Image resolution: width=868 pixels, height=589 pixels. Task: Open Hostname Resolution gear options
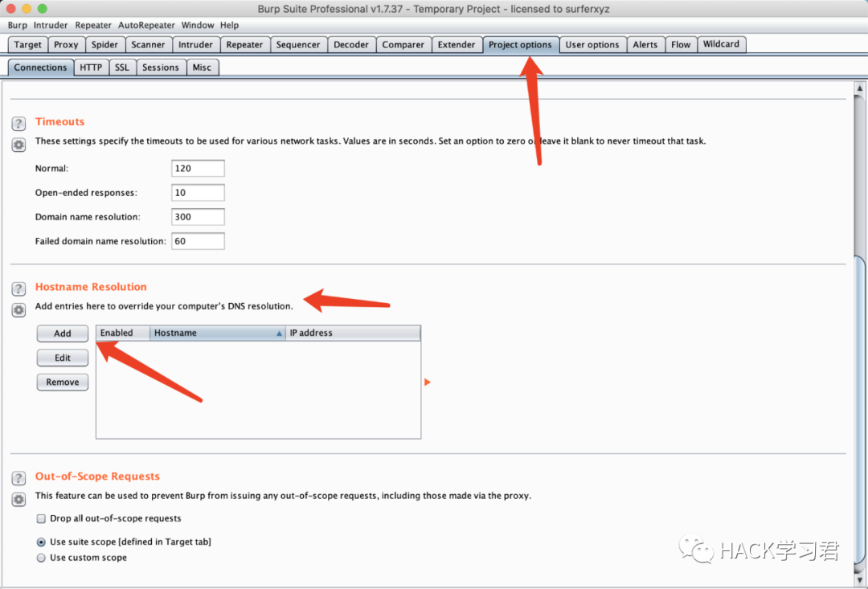[18, 310]
